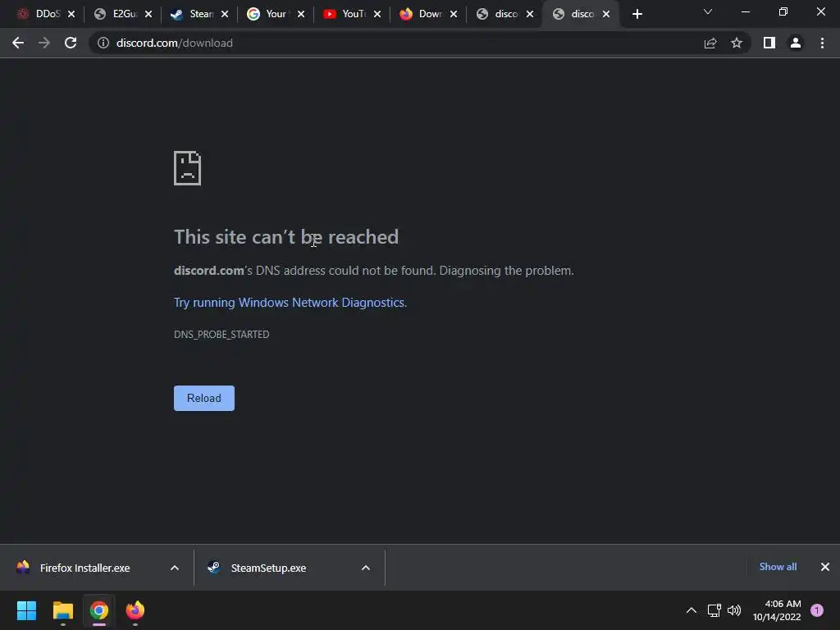The height and width of the screenshot is (630, 840).
Task: Close the YouTube tab
Action: (x=377, y=15)
